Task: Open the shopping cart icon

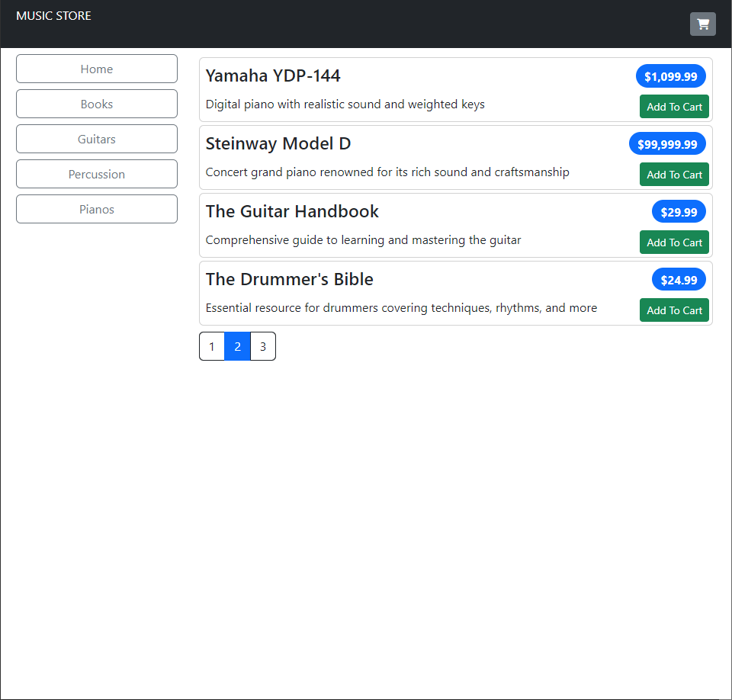Action: pos(702,24)
